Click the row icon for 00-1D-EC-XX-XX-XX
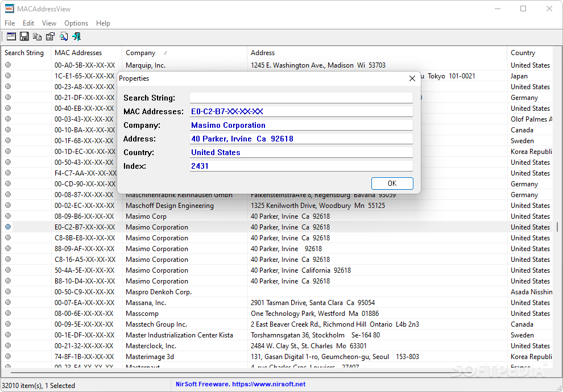The height and width of the screenshot is (392, 563). [8, 151]
